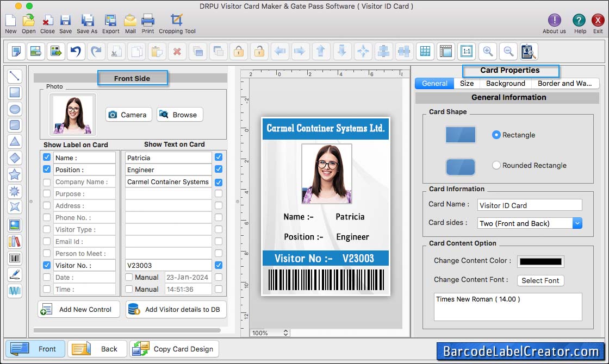Enable the Company Name label checkbox
This screenshot has width=609, height=364.
(47, 181)
